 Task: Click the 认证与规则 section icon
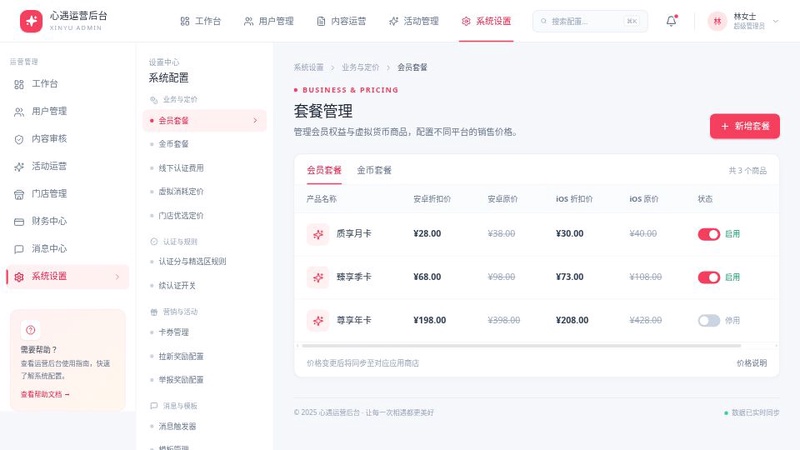click(x=154, y=241)
